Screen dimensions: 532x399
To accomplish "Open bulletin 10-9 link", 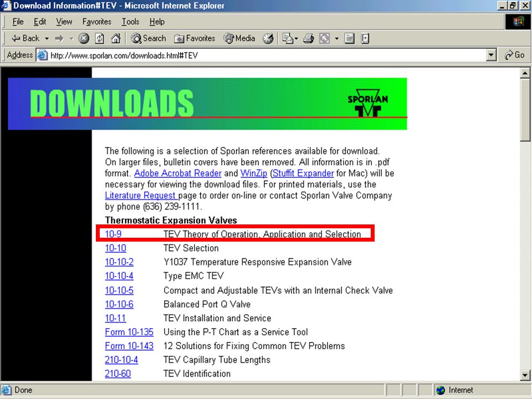I will coord(113,234).
